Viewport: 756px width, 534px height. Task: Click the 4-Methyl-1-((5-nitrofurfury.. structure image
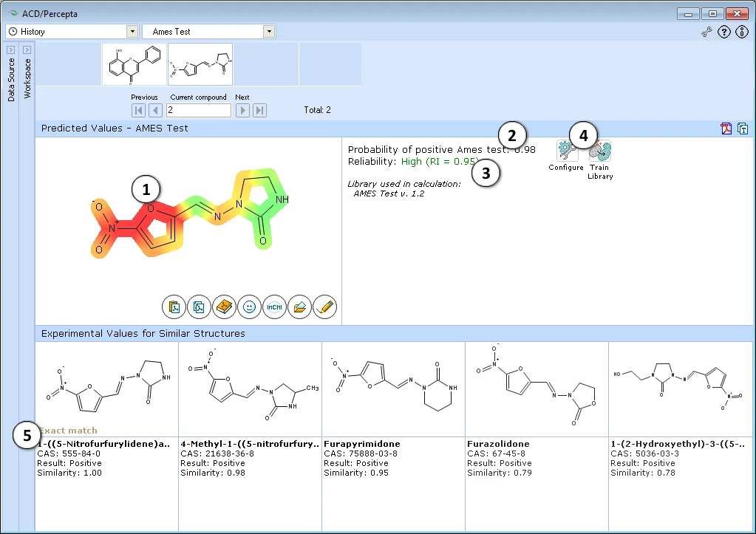pos(250,389)
